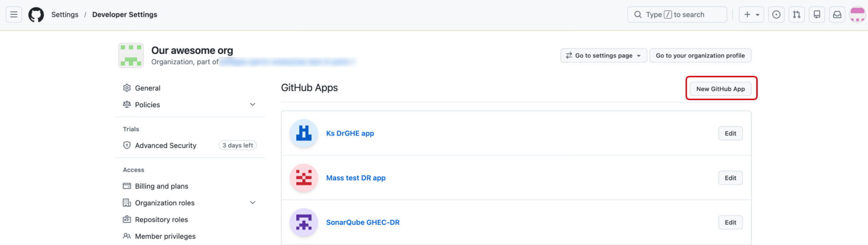Image resolution: width=868 pixels, height=245 pixels.
Task: Open the Ks DrGHE app link
Action: click(x=350, y=133)
